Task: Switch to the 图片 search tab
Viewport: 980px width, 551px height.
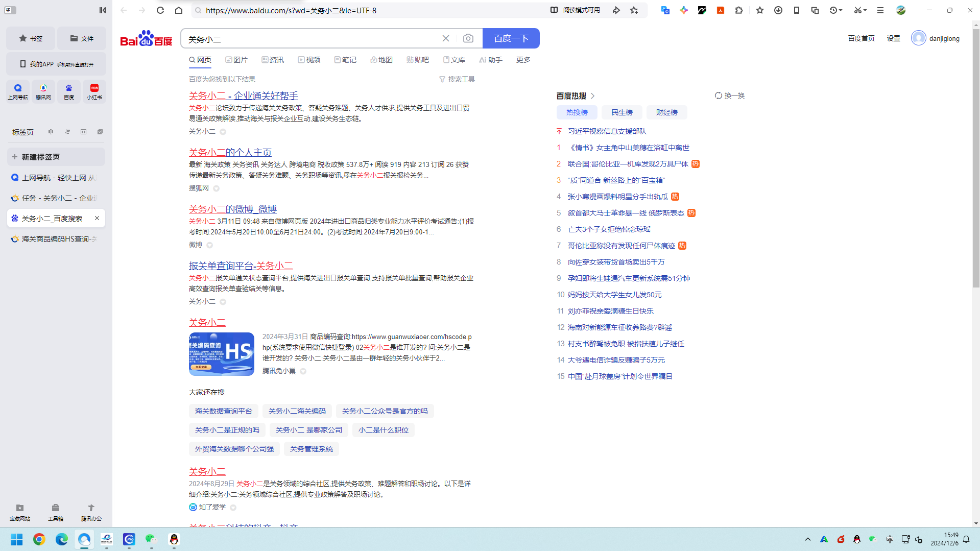Action: tap(236, 60)
